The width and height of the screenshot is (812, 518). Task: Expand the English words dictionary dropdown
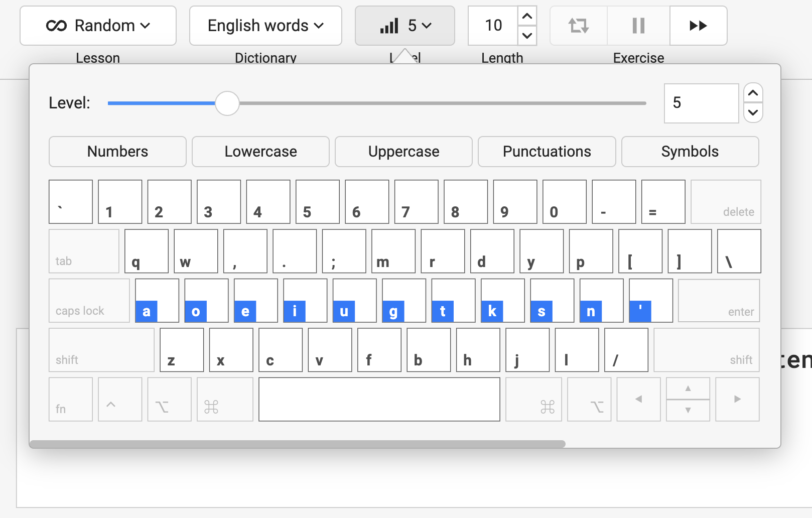265,26
